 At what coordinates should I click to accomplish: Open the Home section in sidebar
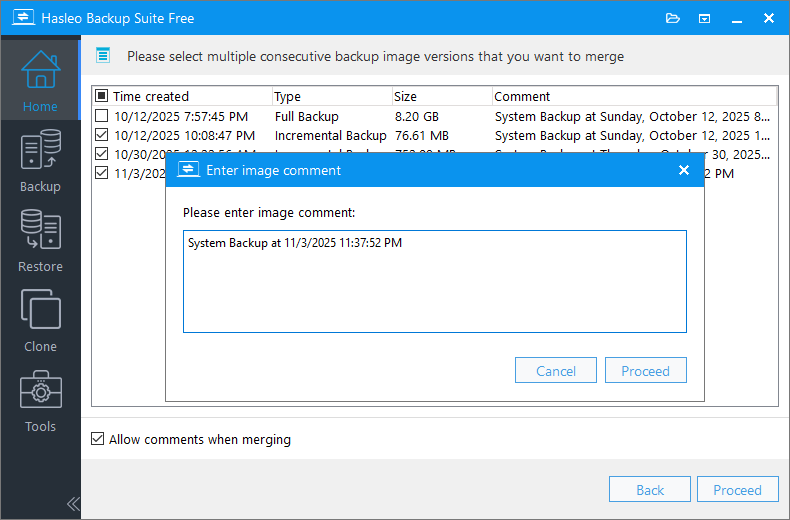[40, 78]
